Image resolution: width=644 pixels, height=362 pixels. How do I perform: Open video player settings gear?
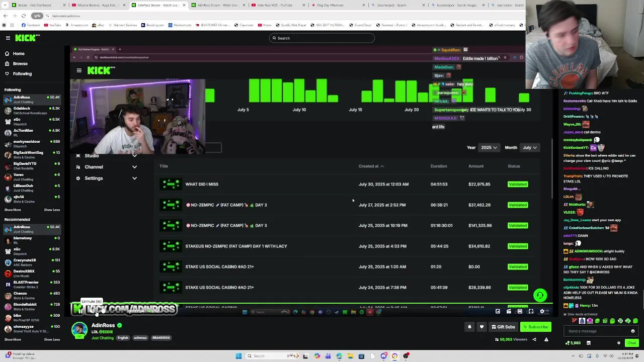click(542, 311)
